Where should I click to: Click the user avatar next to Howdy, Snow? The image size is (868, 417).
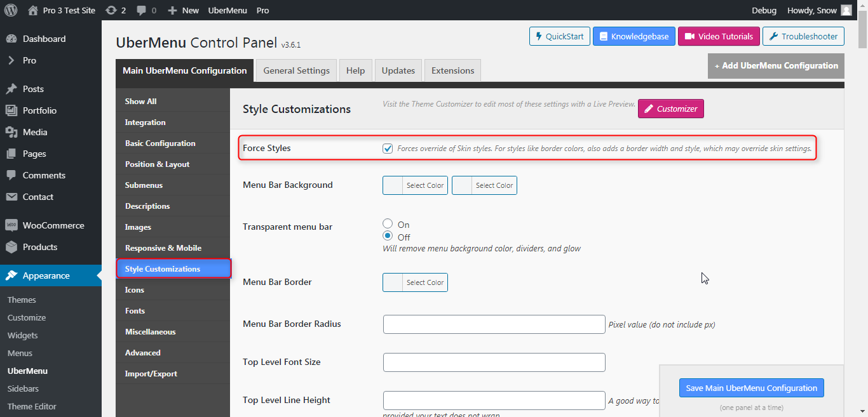pos(846,10)
